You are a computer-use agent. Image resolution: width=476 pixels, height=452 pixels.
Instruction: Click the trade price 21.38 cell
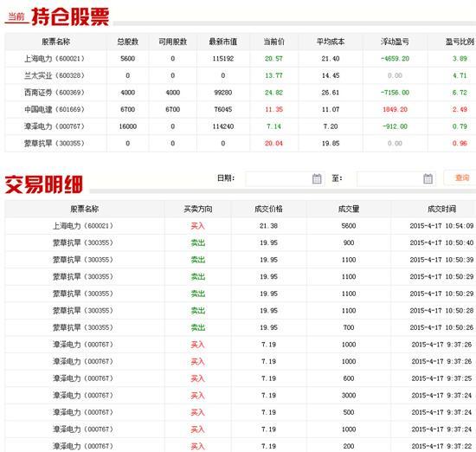click(x=268, y=226)
